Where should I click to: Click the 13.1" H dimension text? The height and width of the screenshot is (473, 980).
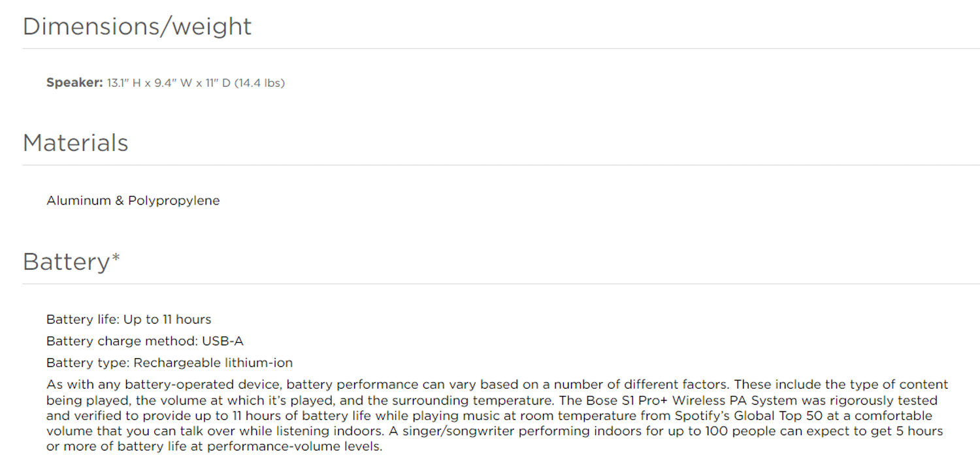click(124, 83)
